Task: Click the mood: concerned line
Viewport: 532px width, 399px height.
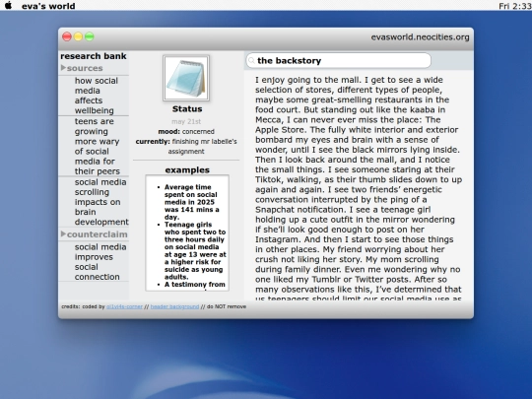Action: (186, 132)
